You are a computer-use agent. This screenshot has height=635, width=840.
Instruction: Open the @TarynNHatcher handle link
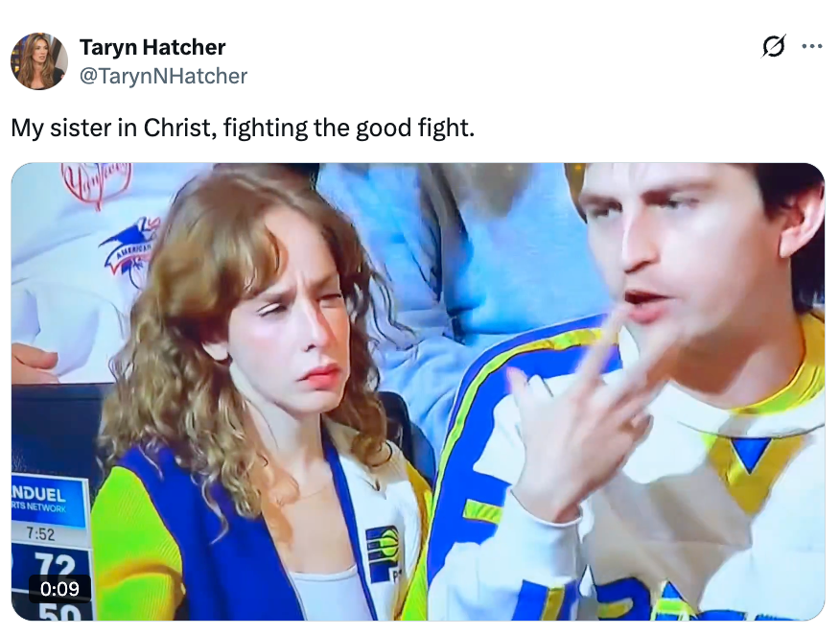[163, 76]
